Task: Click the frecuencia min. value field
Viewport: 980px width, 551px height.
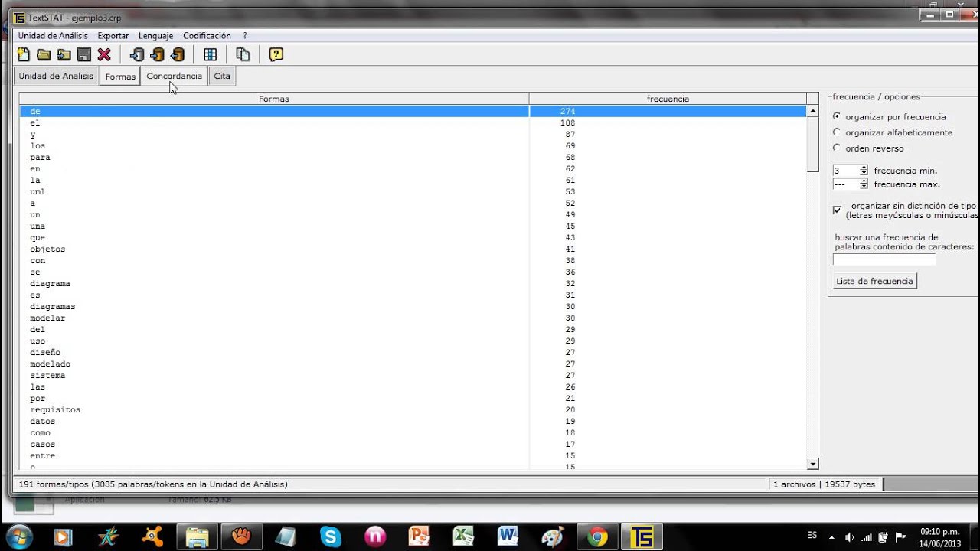Action: tap(846, 171)
